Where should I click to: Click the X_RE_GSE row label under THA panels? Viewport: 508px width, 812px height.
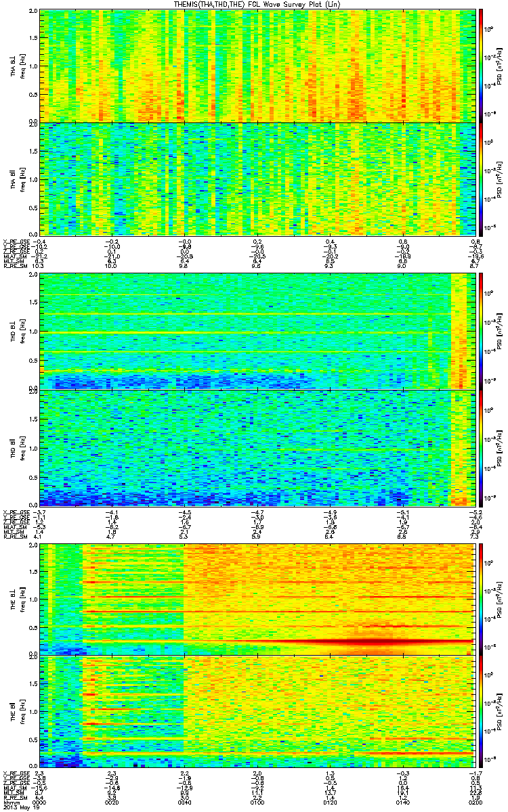tap(16, 241)
